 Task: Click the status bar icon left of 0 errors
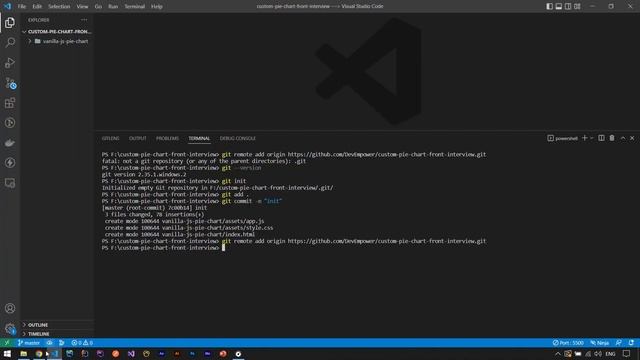(62, 343)
